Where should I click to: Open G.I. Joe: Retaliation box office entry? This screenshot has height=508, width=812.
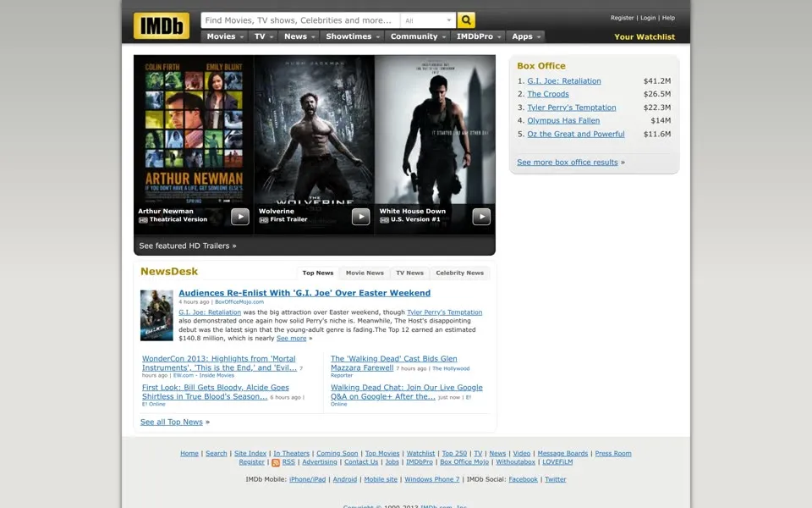(x=564, y=81)
